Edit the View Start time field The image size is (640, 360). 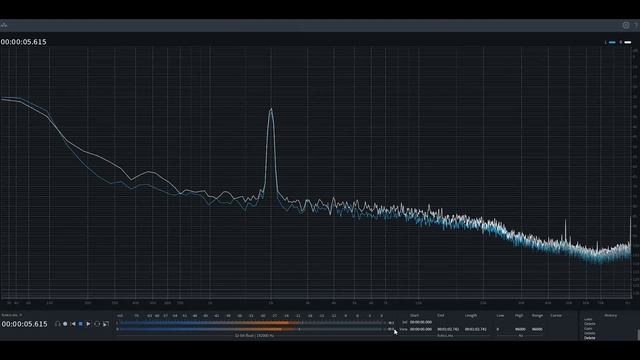click(x=421, y=329)
